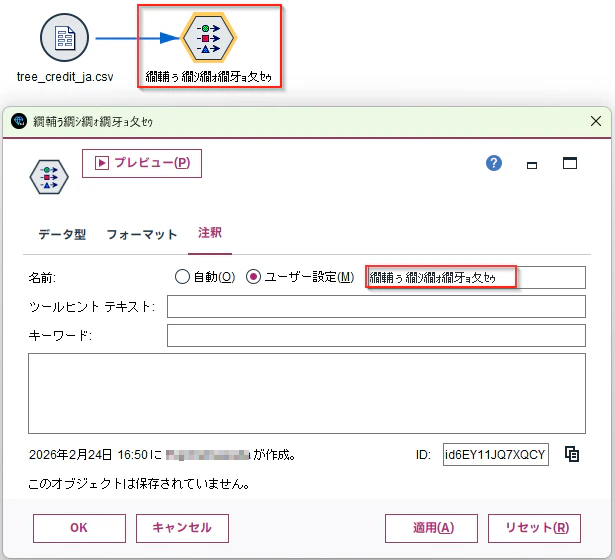Click the キャンセル button

(182, 528)
